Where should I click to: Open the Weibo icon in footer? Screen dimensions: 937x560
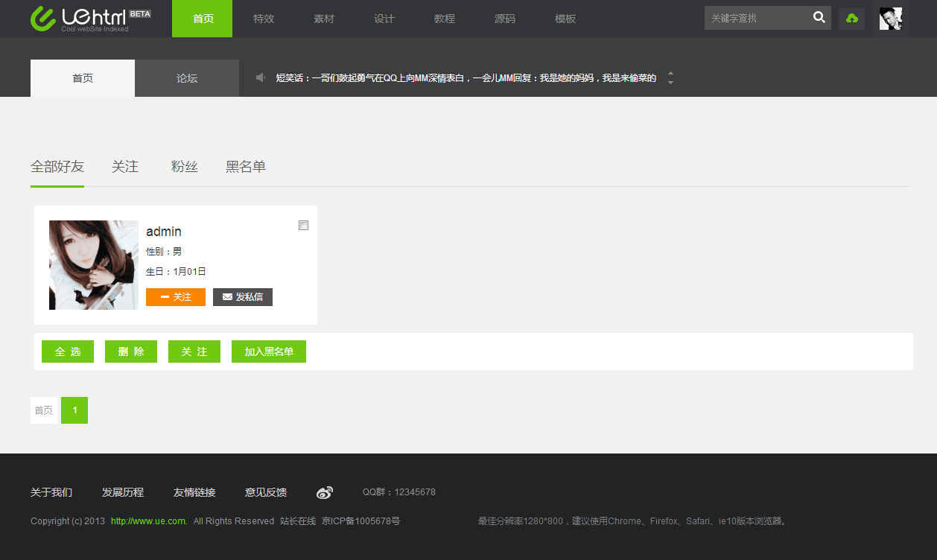pyautogui.click(x=325, y=492)
